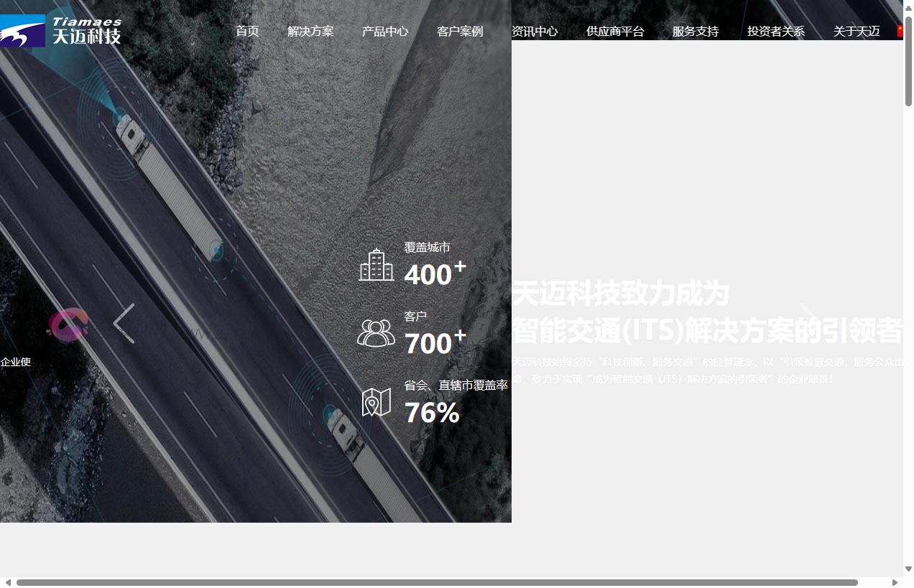Click the 资讯中心 area of the navigation
This screenshot has height=588, width=914.
point(536,31)
